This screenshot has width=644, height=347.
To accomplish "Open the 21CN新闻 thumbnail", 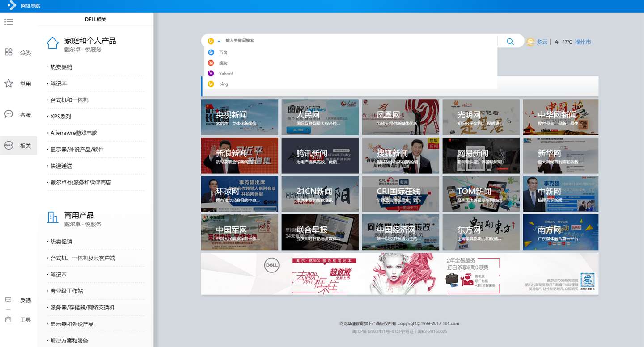I will (x=320, y=194).
